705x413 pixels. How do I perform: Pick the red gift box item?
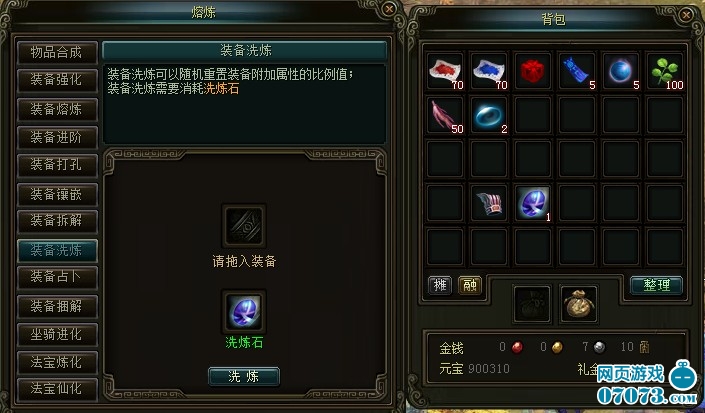pos(533,71)
